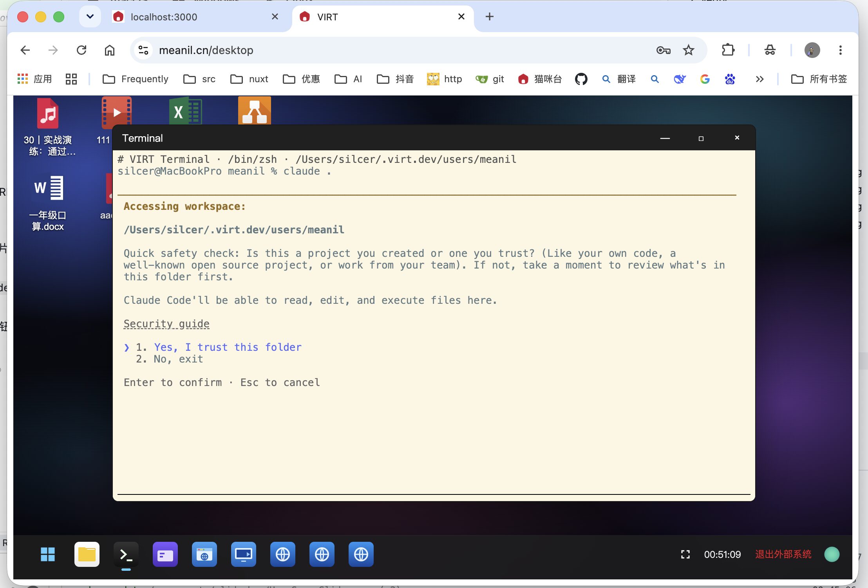The height and width of the screenshot is (588, 868).
Task: Open the DeepSeek whale bookmark
Action: tap(680, 79)
